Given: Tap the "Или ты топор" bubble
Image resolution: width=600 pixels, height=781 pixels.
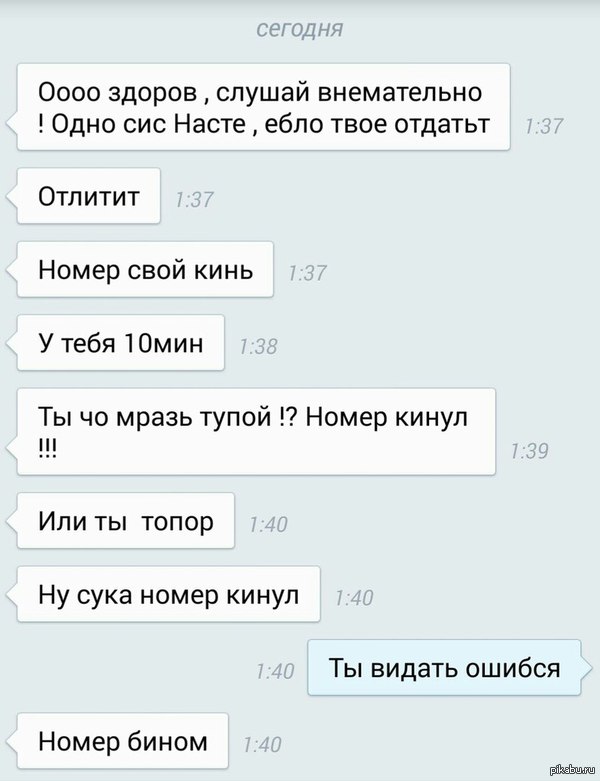Looking at the screenshot, I should 125,521.
